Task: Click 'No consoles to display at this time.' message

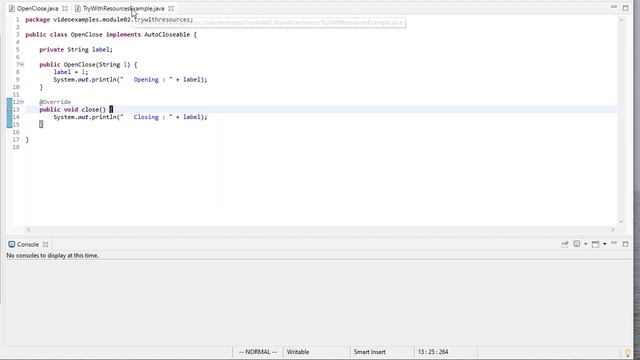Action: click(53, 255)
